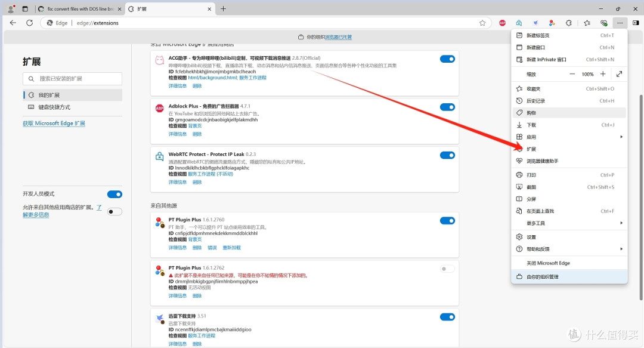Enter full screen via zoom row icon
This screenshot has width=644, height=348.
(620, 74)
